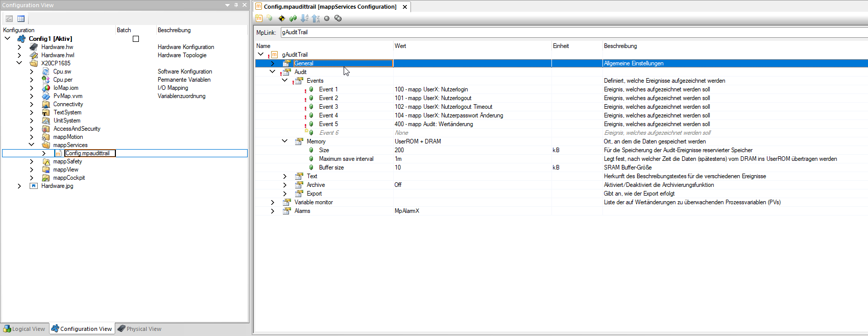The image size is (868, 336).
Task: Open the Configuration View window position dropdown
Action: pos(227,5)
